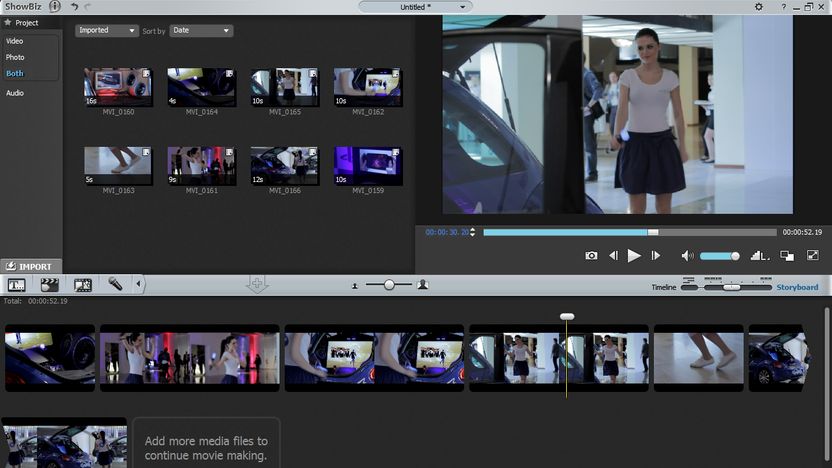Select the MVI_0161 thumbnail
Screen dimensions: 832x468
coord(201,166)
